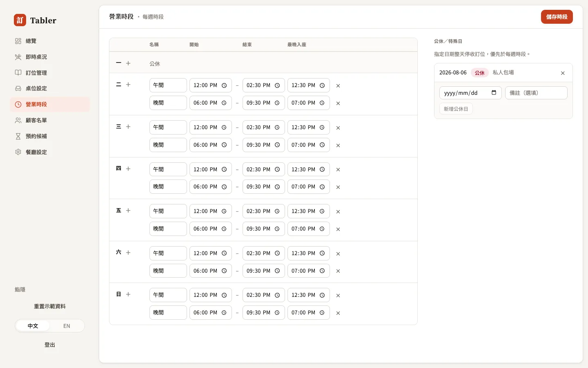Add a period to Saturday (六) with plus icon

(x=128, y=253)
